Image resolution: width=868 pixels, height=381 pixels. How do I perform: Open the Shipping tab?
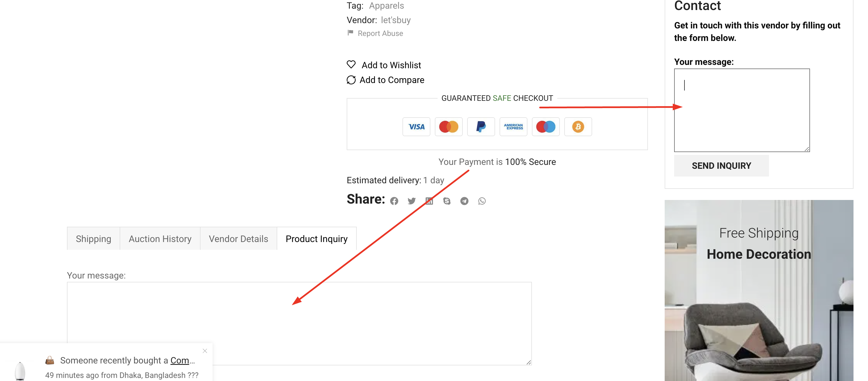click(x=93, y=239)
